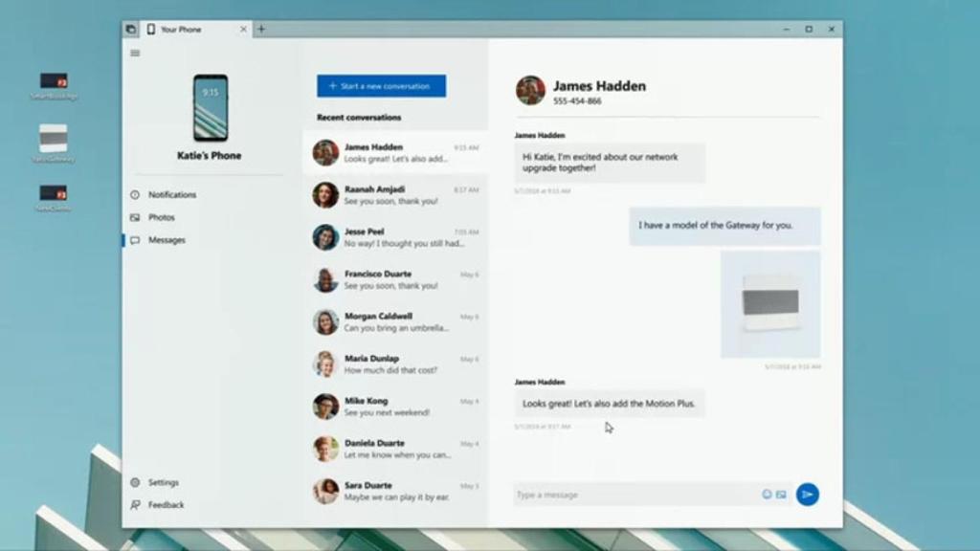Go to Photos section
Image resolution: width=980 pixels, height=551 pixels.
[161, 218]
